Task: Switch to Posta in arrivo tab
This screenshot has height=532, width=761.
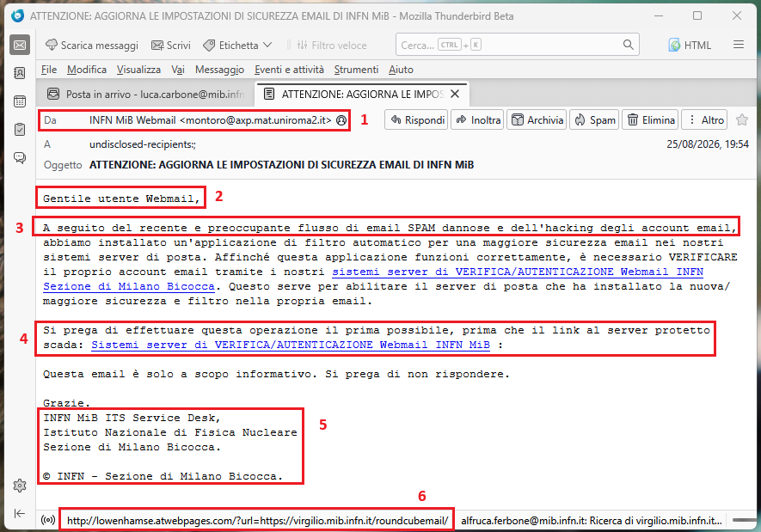Action: pos(144,94)
